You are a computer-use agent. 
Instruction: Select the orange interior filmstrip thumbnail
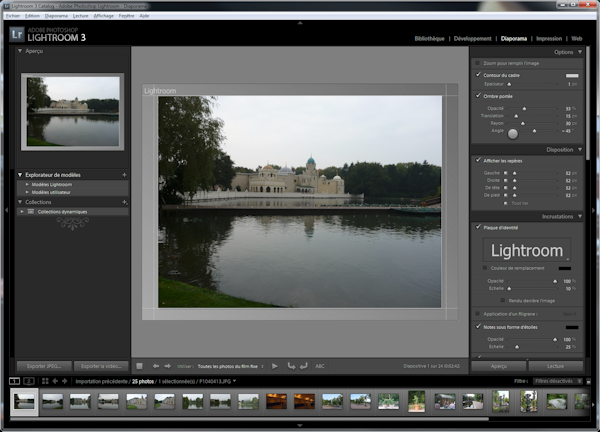[276, 401]
